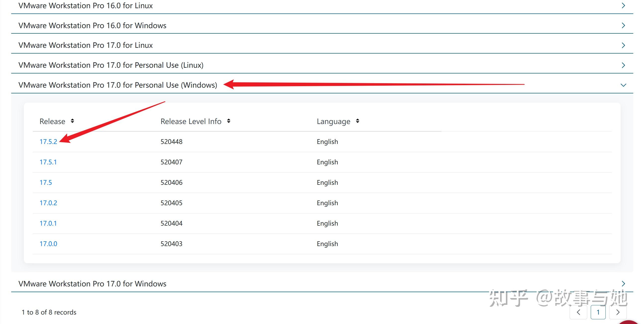Open release 17.5 link
The image size is (644, 324).
click(x=46, y=182)
